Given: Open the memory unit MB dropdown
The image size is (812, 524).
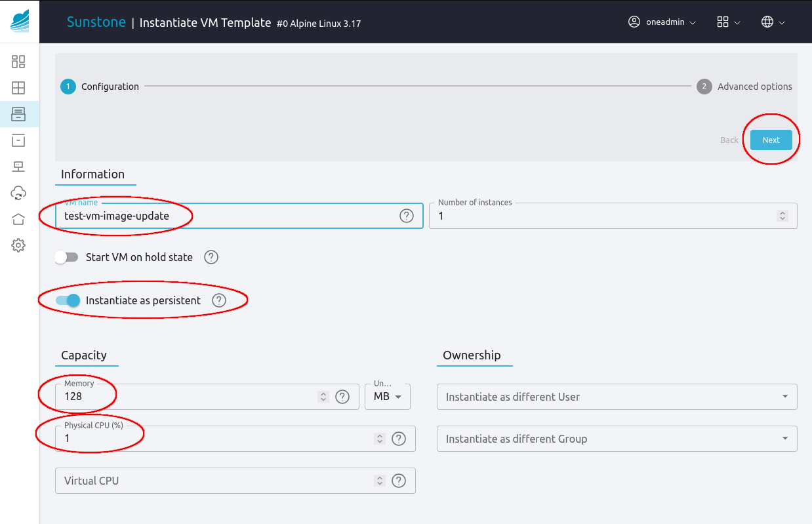Looking at the screenshot, I should coord(388,397).
